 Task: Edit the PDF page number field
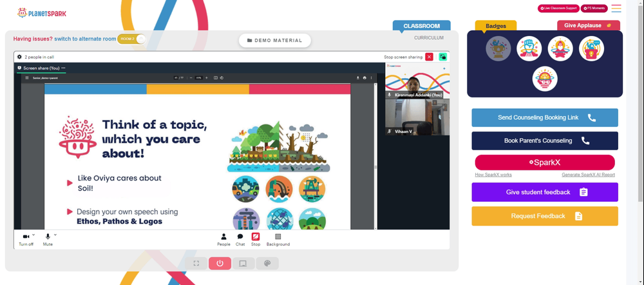pyautogui.click(x=176, y=78)
